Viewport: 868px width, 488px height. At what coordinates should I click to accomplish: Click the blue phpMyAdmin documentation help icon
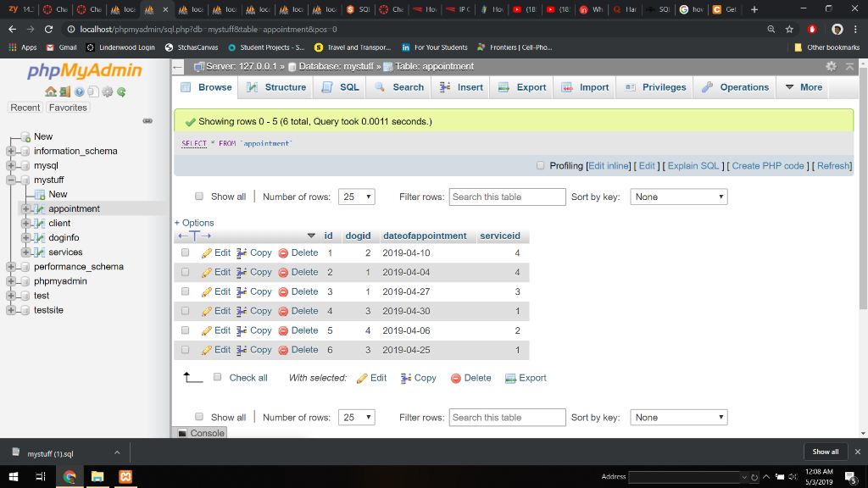pos(79,91)
